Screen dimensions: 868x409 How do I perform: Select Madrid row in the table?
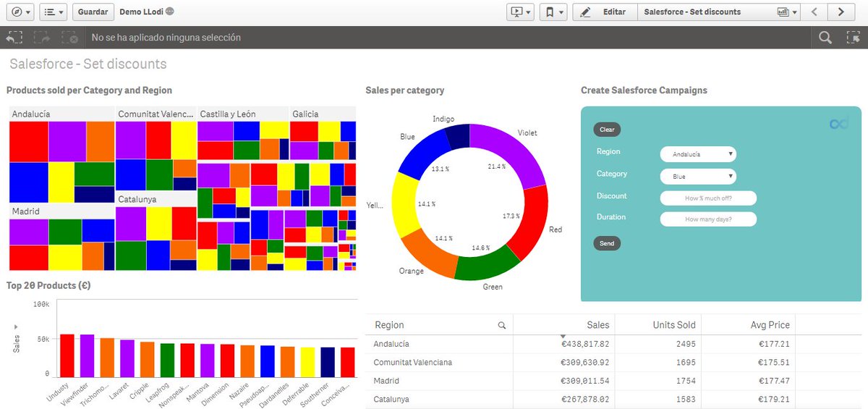coord(386,381)
